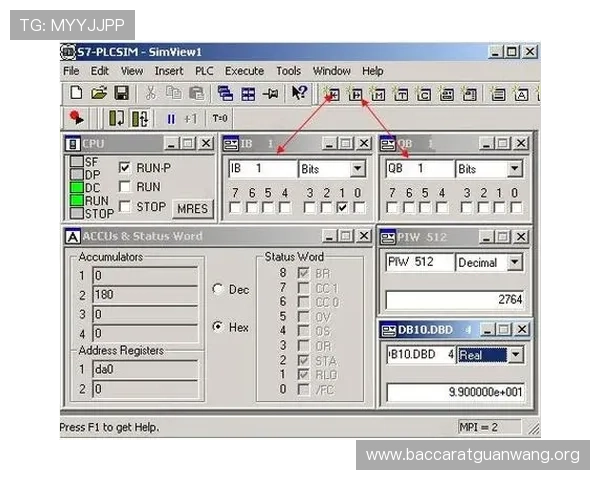Select Continuous Scan execution mode
The width and height of the screenshot is (600, 480).
pos(140,118)
